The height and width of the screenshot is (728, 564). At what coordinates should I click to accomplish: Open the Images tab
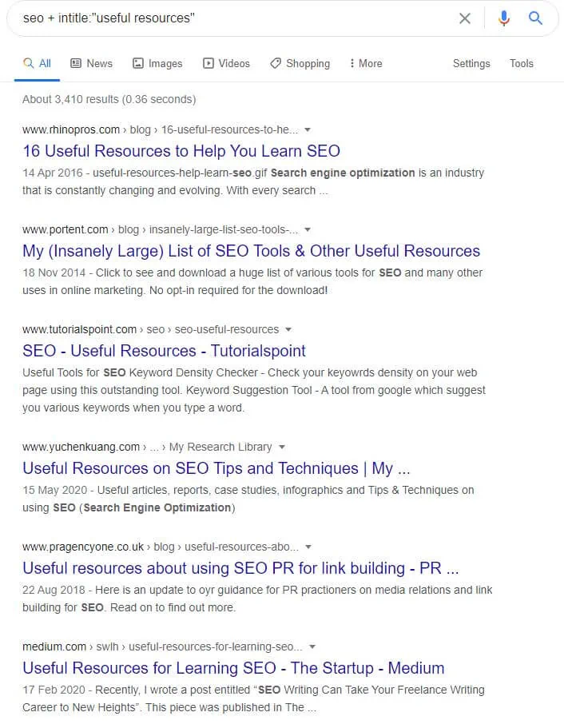157,64
